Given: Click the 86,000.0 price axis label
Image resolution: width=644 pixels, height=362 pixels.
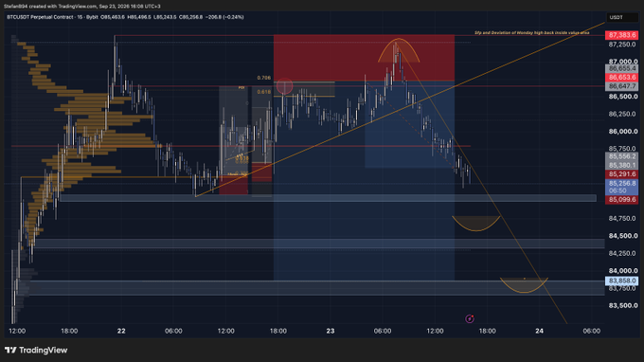Looking at the screenshot, I should 622,132.
